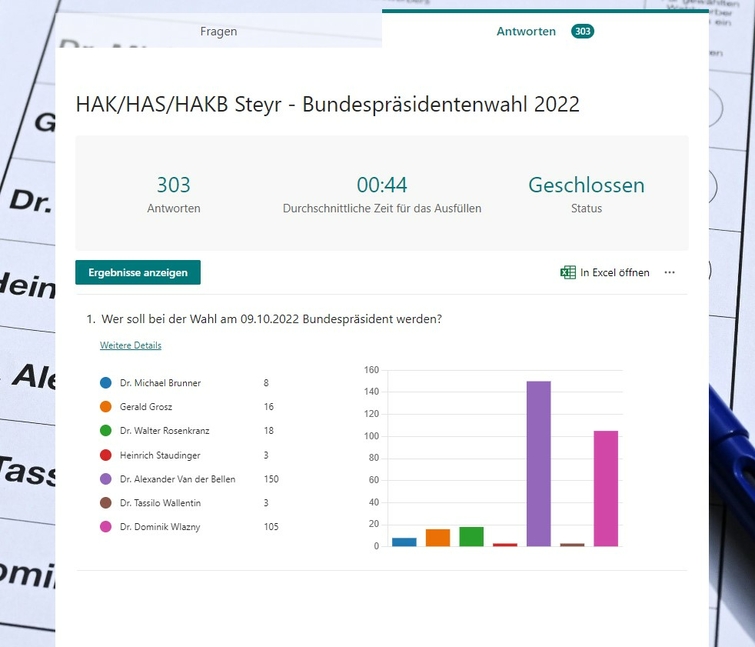Click the 303 responses badge
Screen dimensions: 755x647
583,31
